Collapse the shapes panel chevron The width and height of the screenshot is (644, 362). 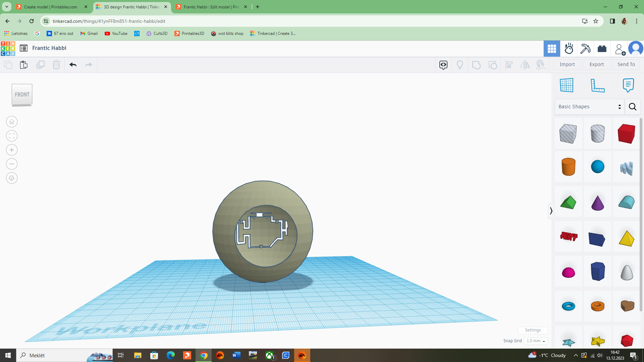pyautogui.click(x=551, y=210)
